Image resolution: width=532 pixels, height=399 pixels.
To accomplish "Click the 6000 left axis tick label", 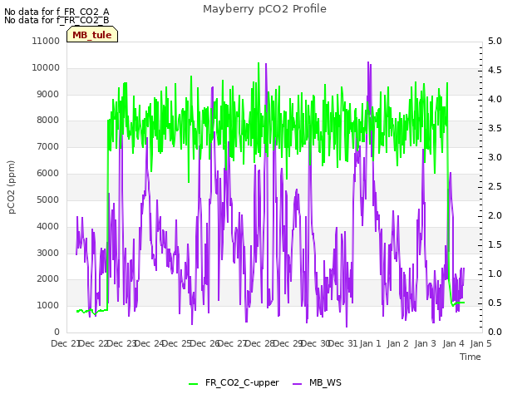I will (x=48, y=173).
